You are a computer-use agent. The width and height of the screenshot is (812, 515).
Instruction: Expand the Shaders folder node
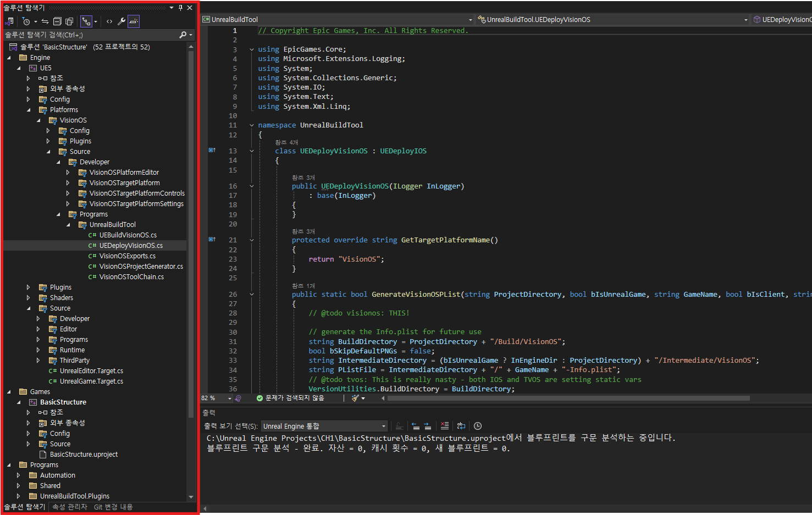29,298
